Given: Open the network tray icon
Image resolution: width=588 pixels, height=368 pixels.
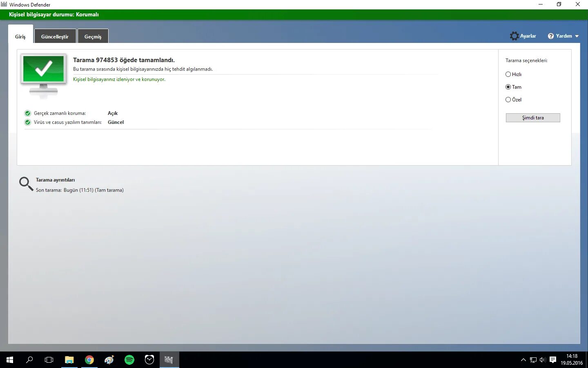Looking at the screenshot, I should coord(533,360).
